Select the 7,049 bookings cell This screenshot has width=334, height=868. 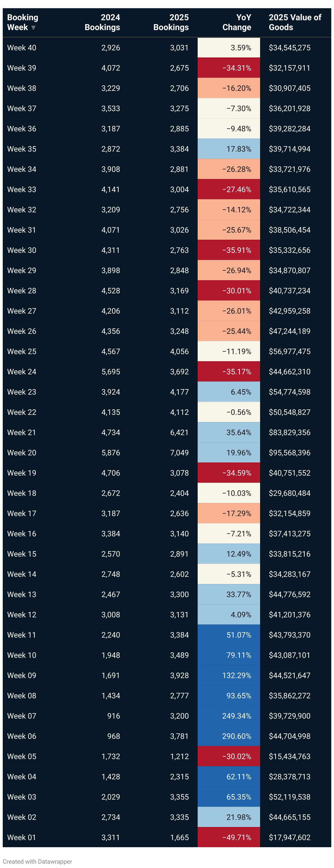(179, 453)
